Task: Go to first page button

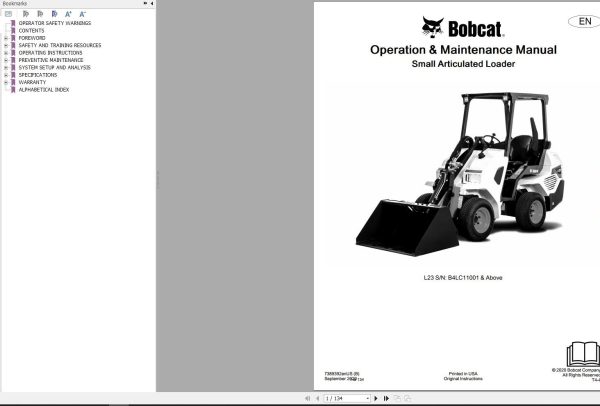Action: tap(307, 398)
